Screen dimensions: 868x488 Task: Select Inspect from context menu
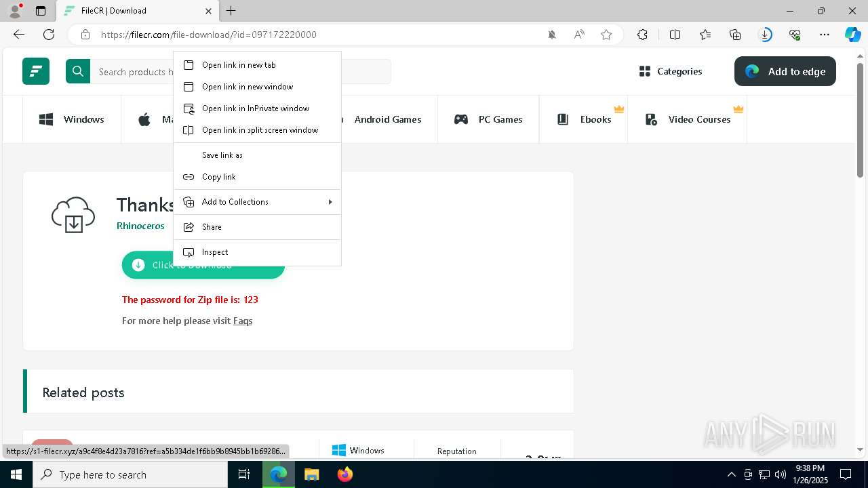coord(257,252)
